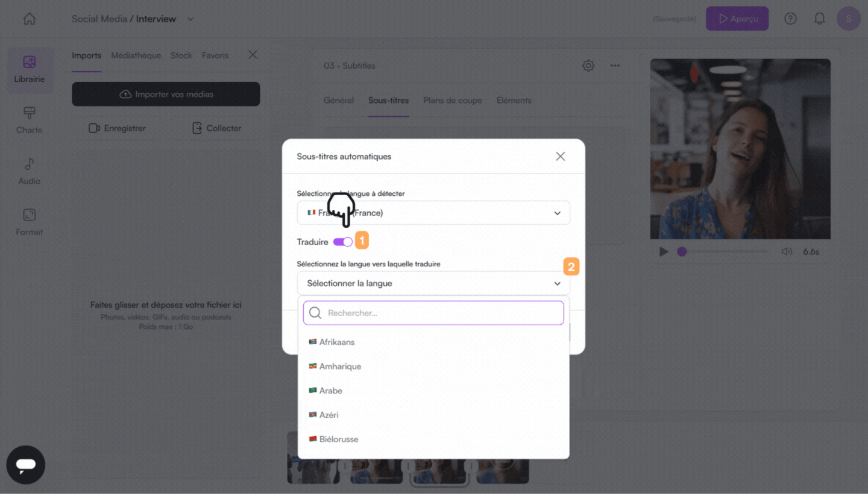Click the Aperçu preview button
868x494 pixels.
(737, 19)
